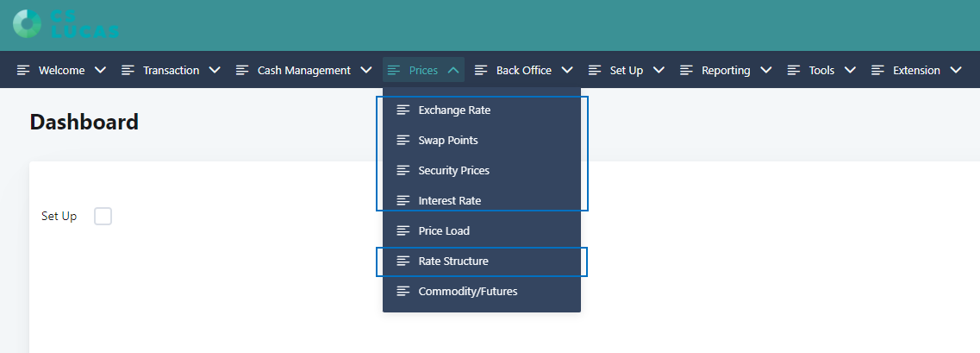Image resolution: width=980 pixels, height=353 pixels.
Task: Click the list icon beside Exchange Rate
Action: 403,110
